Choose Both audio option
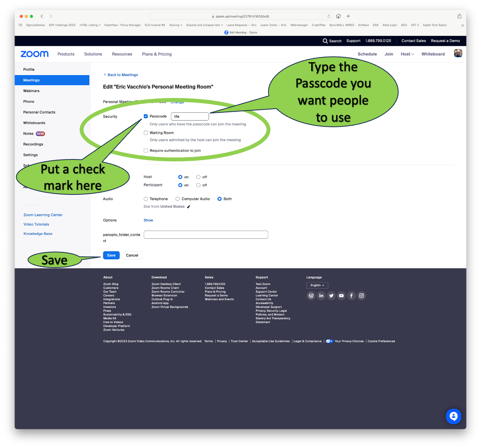Image resolution: width=481 pixels, height=448 pixels. [x=220, y=199]
